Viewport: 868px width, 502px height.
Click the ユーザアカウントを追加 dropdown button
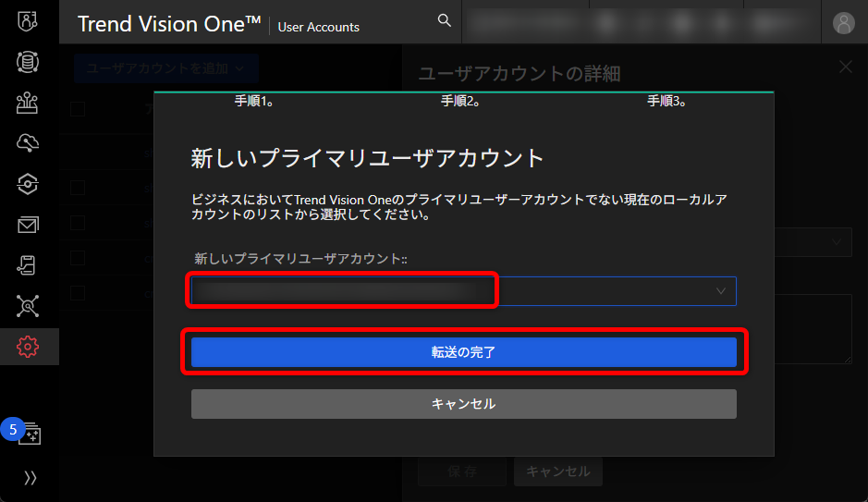(166, 68)
